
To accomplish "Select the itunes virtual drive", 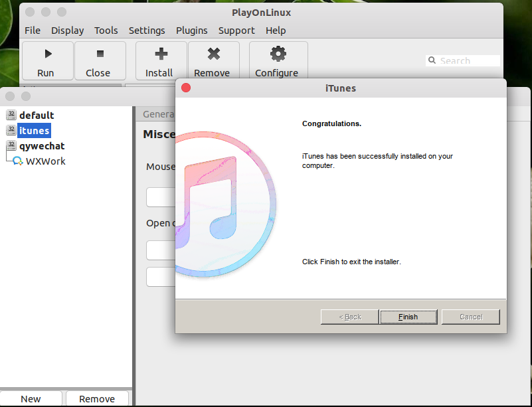I will click(35, 130).
